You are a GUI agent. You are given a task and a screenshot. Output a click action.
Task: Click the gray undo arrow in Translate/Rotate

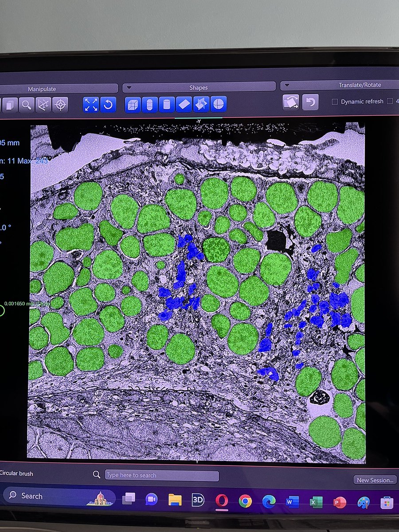[x=310, y=102]
